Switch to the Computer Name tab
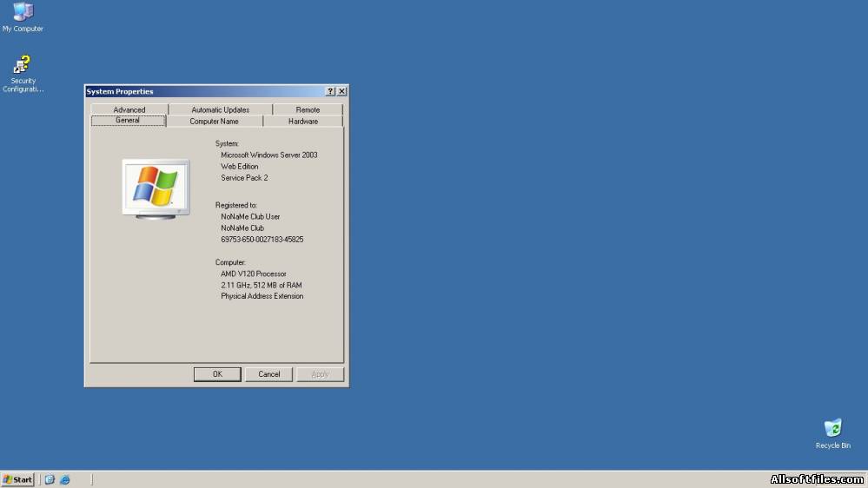The image size is (868, 488). click(215, 122)
